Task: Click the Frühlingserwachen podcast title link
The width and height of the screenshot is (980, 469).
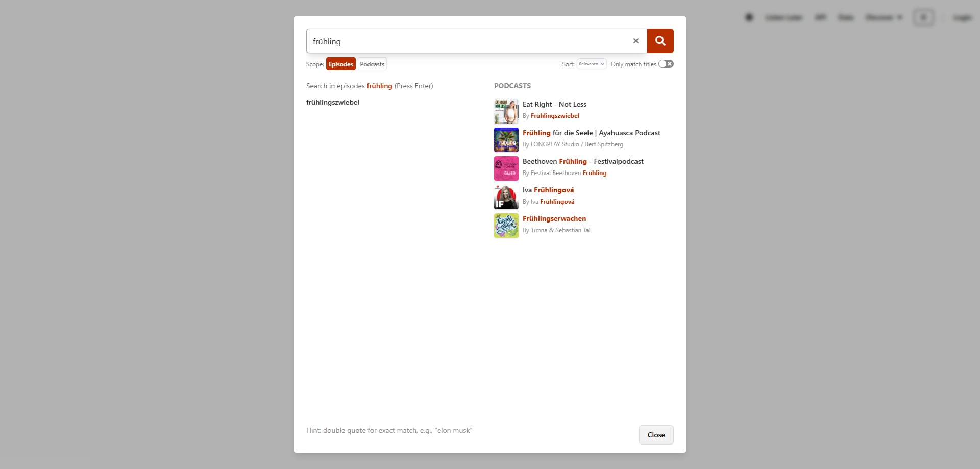Action: (554, 218)
